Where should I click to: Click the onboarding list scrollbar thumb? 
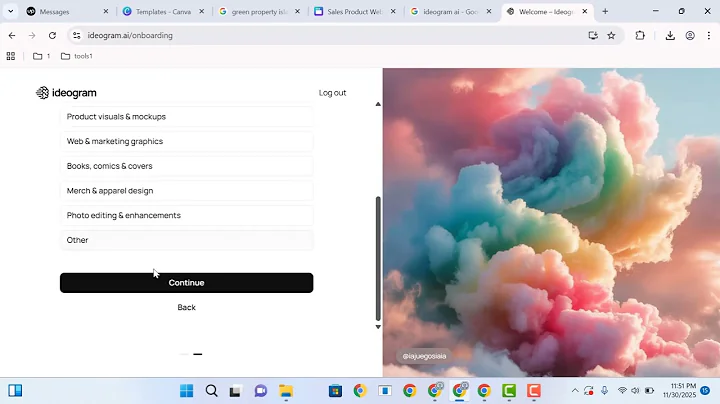378,258
